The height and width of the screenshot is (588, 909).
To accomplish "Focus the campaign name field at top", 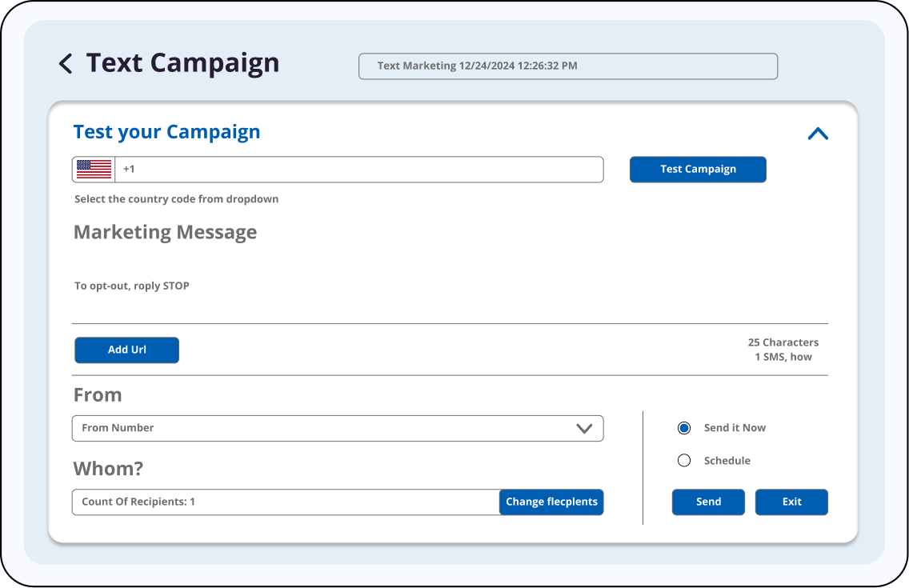I will point(567,66).
